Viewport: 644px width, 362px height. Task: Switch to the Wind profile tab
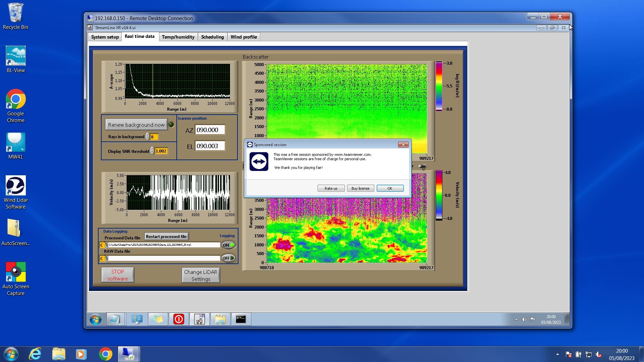244,37
